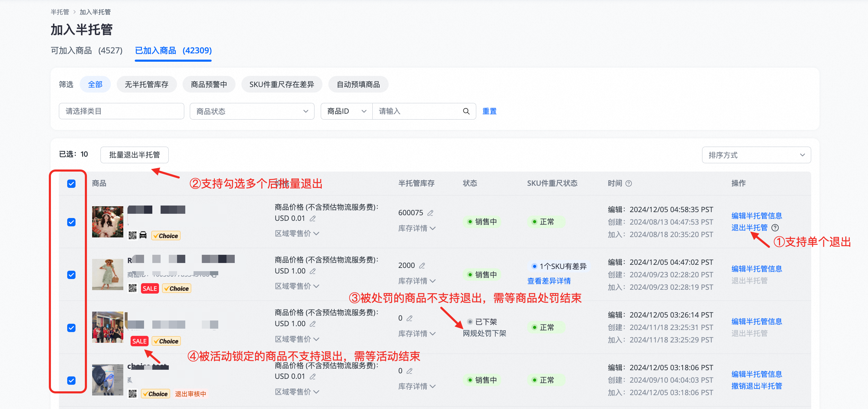This screenshot has height=409, width=868.
Task: Open the 排序方式 sort dropdown
Action: 756,155
